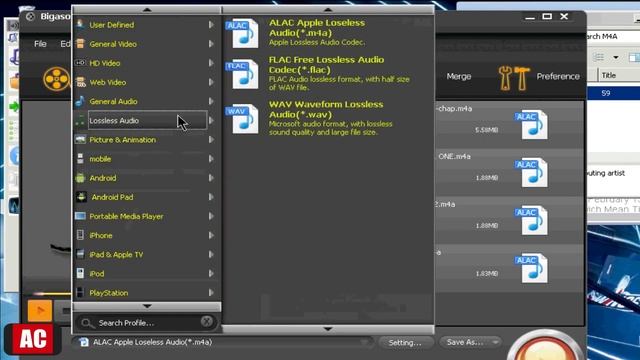The height and width of the screenshot is (360, 640).
Task: Expand the General Video submenu arrow
Action: (211, 44)
